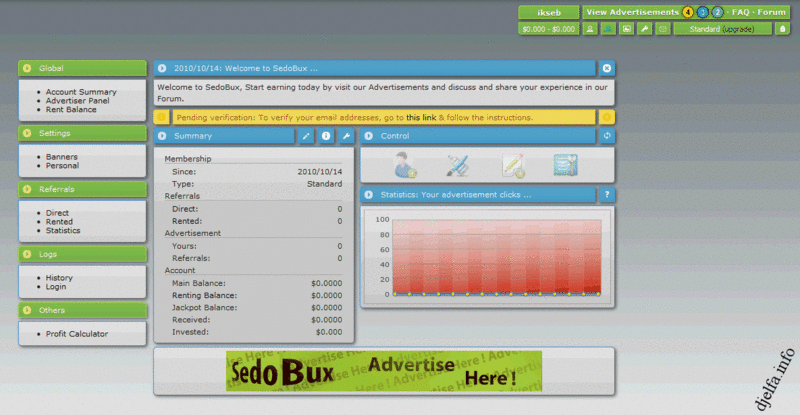
Task: Collapse the Summary panel arrow
Action: pyautogui.click(x=162, y=136)
